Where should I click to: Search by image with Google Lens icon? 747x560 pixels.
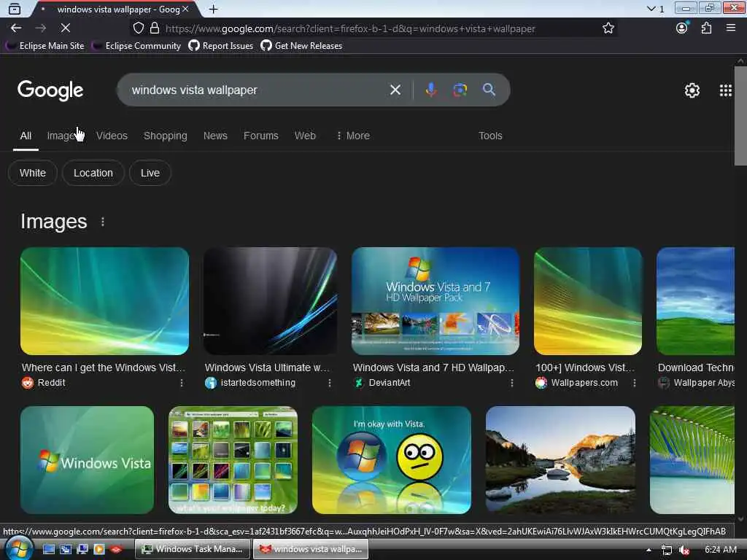click(x=460, y=90)
